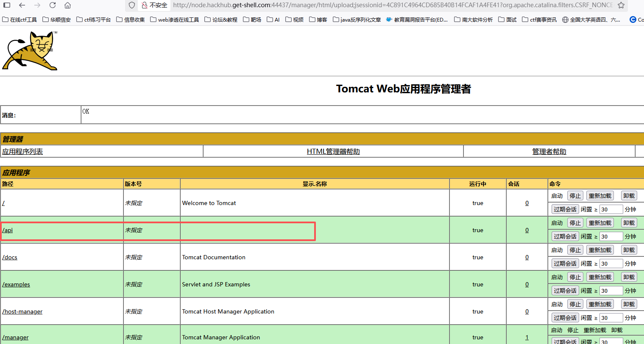The image size is (644, 344).
Task: Go forward to the next page
Action: [x=37, y=5]
